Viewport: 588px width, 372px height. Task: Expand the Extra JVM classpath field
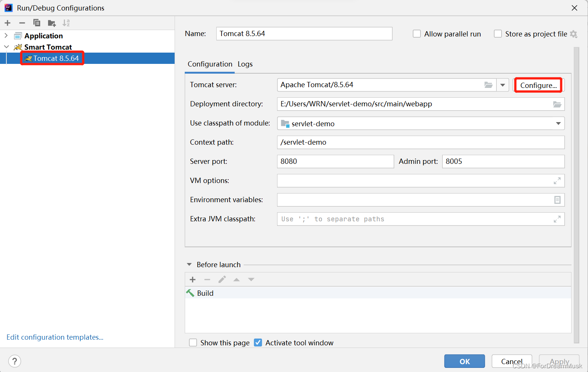[x=557, y=219]
